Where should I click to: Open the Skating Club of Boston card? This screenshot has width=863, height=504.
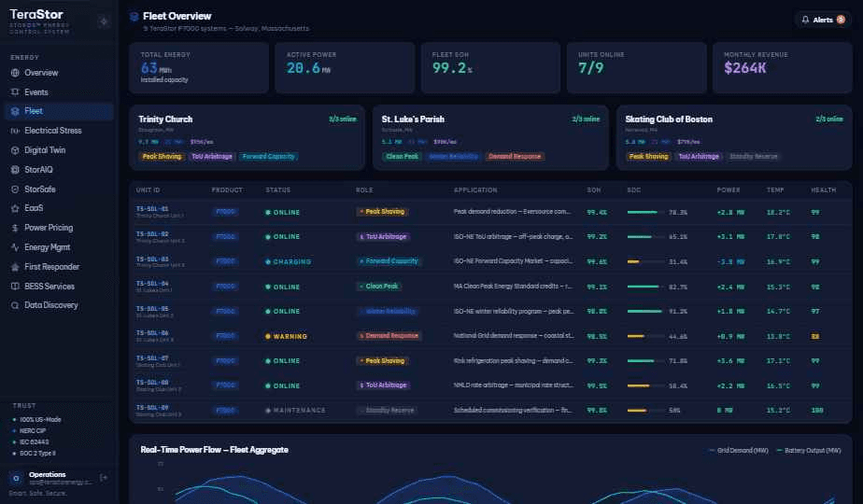(734, 137)
